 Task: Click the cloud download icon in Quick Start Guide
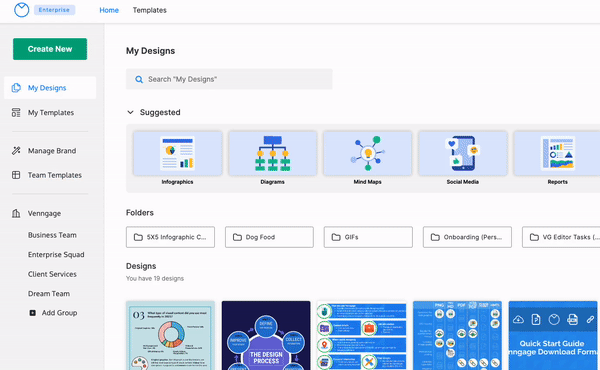click(x=518, y=319)
